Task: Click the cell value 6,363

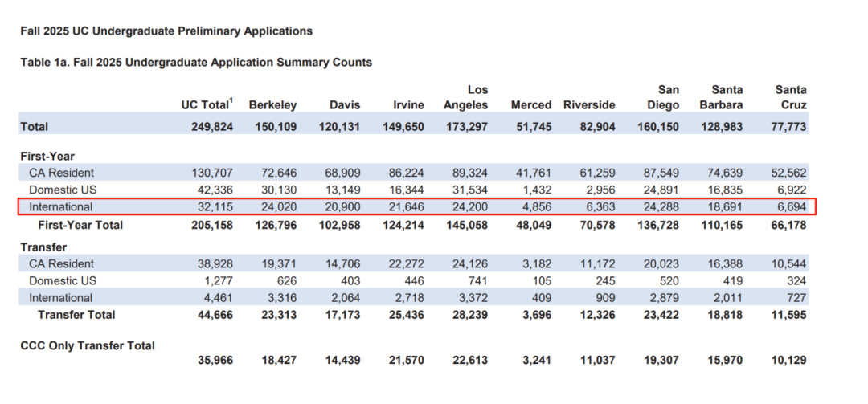Action: 599,207
